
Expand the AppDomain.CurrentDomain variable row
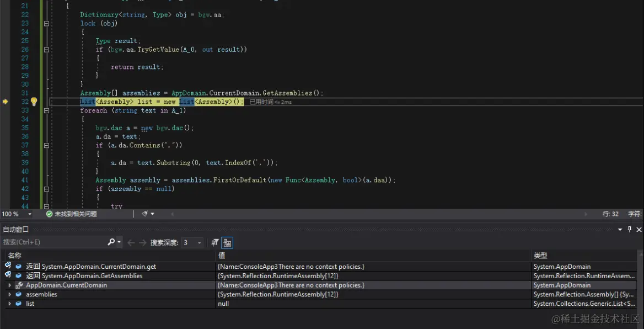pyautogui.click(x=9, y=285)
